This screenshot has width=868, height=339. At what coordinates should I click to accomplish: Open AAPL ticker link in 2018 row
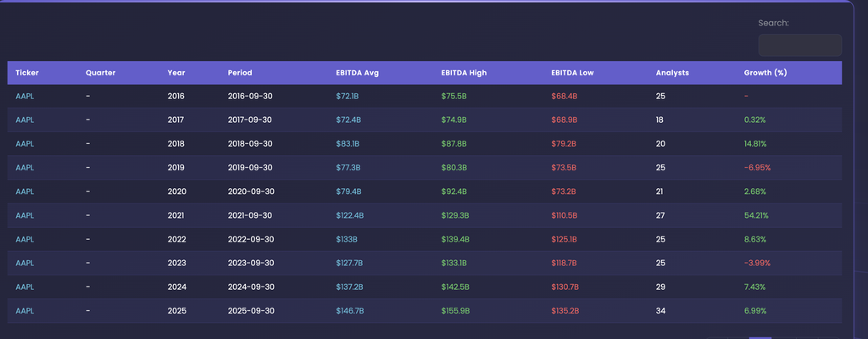coord(25,143)
